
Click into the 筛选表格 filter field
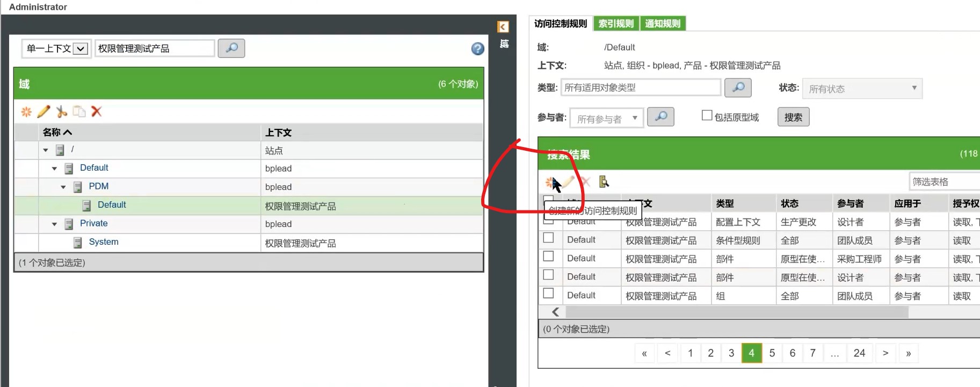point(944,182)
